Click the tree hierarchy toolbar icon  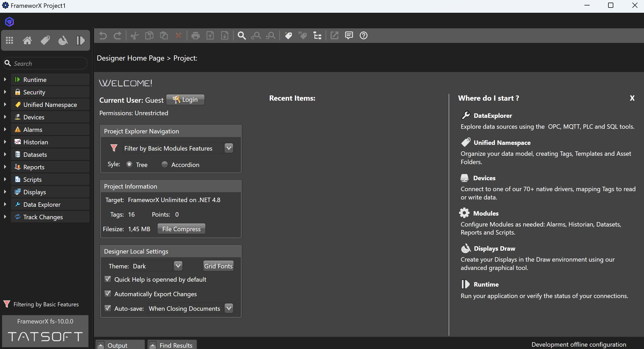[317, 35]
